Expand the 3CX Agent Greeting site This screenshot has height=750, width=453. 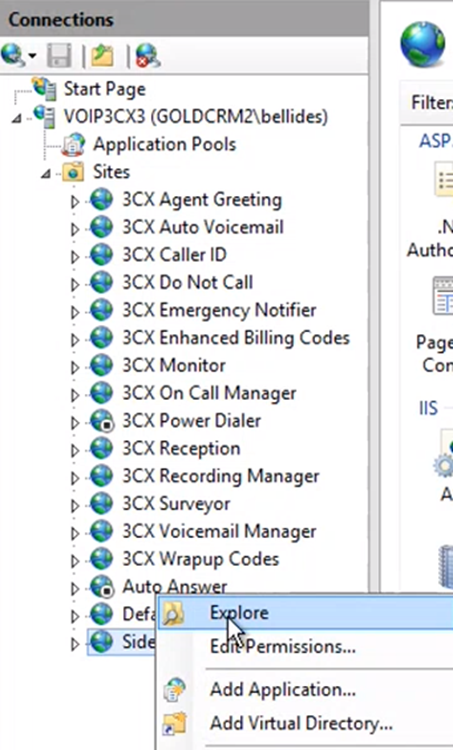pos(75,201)
